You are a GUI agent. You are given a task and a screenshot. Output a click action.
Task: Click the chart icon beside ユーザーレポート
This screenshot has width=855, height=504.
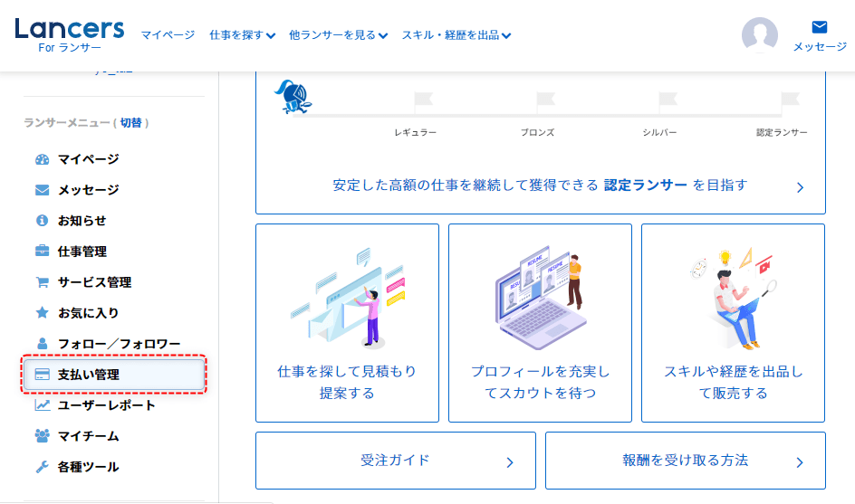click(x=42, y=405)
